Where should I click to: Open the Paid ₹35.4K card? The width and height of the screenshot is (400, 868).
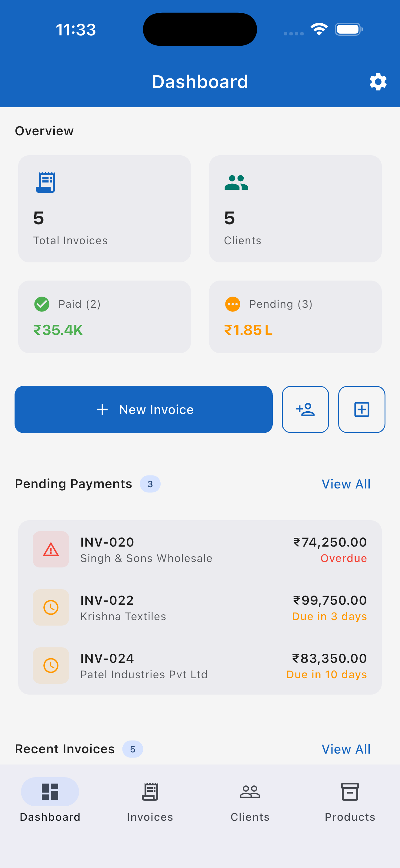pos(105,317)
